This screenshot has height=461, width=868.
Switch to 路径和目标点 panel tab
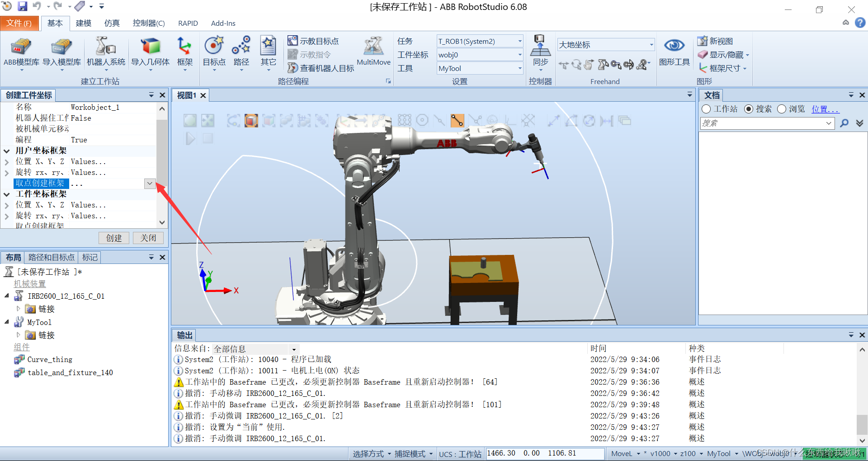[51, 257]
